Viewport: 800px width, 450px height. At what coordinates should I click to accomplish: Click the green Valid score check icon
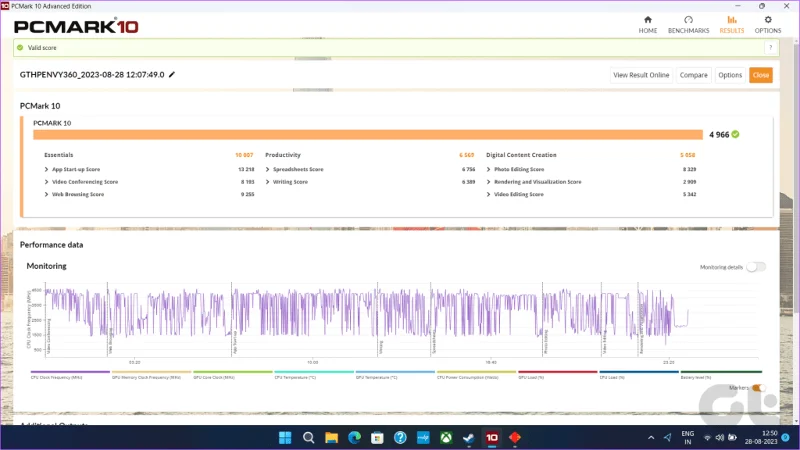(20, 47)
